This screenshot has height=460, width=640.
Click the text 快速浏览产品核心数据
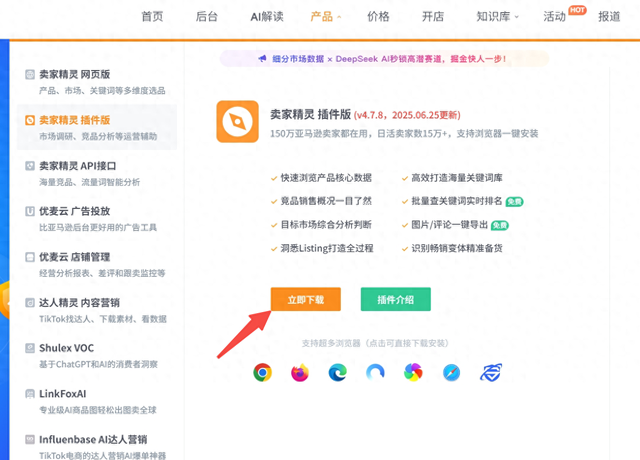326,178
